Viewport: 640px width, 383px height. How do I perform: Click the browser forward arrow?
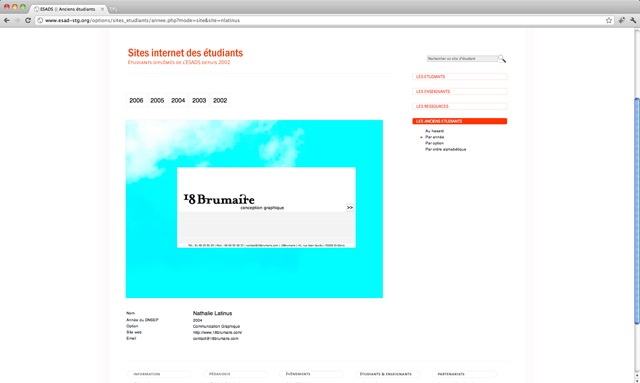click(17, 20)
